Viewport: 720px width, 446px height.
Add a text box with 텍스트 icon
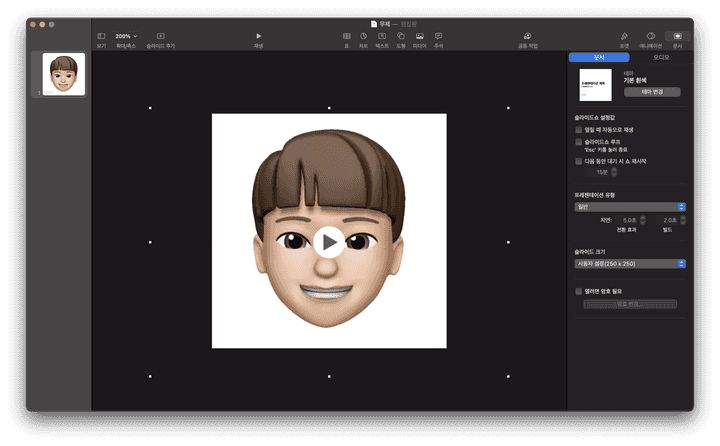click(x=382, y=36)
